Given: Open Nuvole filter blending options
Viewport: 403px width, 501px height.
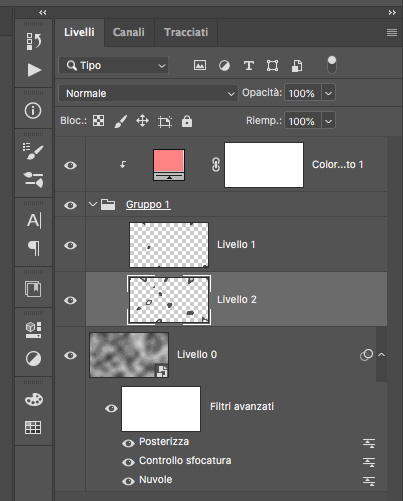Looking at the screenshot, I should (x=369, y=481).
